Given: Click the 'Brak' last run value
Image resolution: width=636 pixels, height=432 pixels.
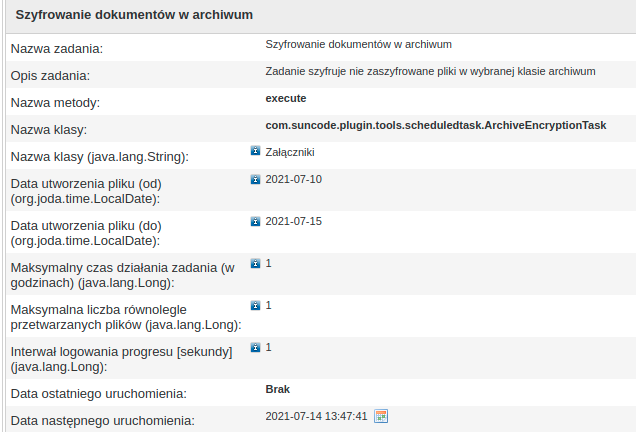Looking at the screenshot, I should 278,389.
